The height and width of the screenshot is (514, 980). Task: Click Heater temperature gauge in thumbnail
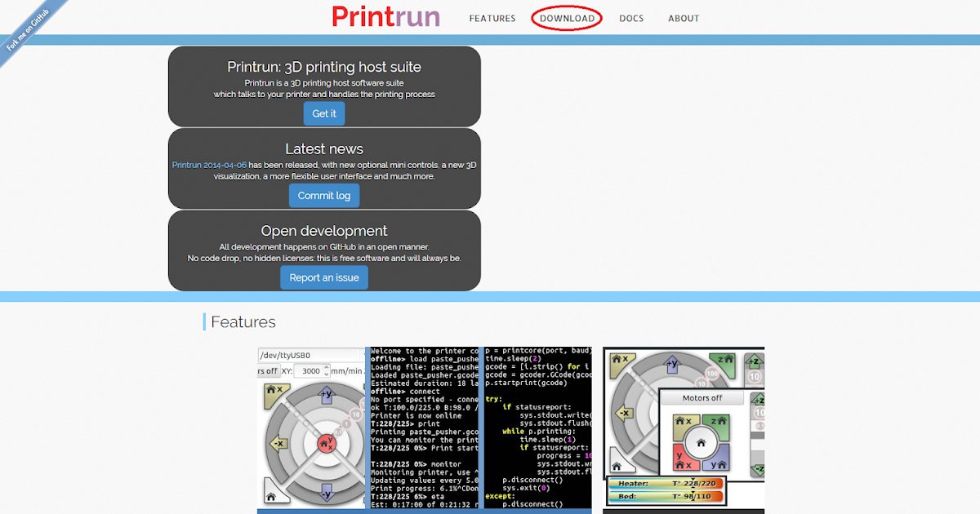[x=666, y=484]
